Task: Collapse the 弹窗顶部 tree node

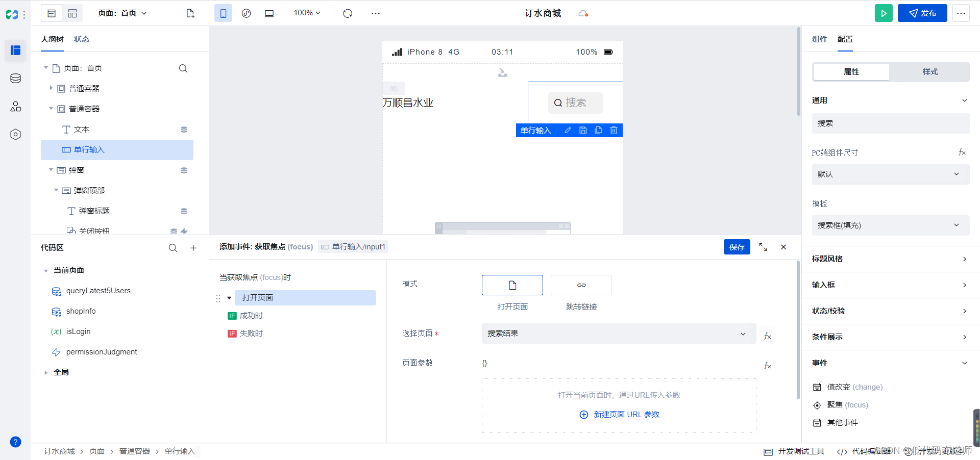Action: coord(56,190)
